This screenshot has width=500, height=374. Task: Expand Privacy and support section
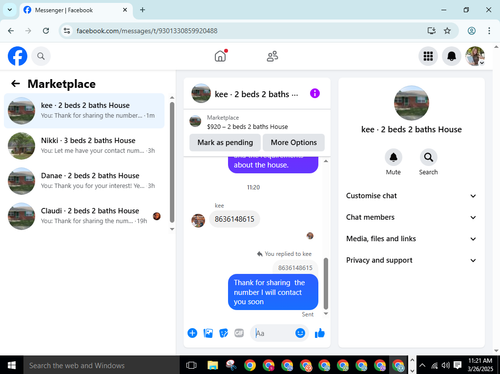pos(411,260)
